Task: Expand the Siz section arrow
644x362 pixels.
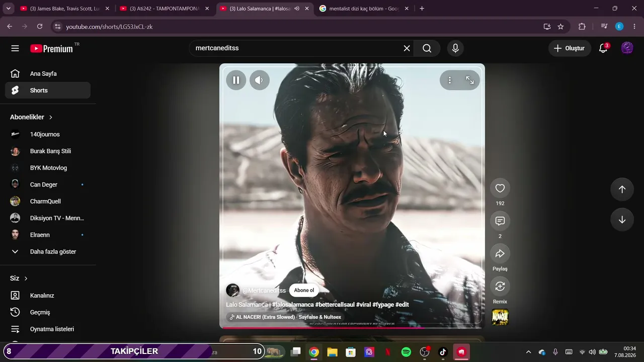Action: click(x=26, y=279)
